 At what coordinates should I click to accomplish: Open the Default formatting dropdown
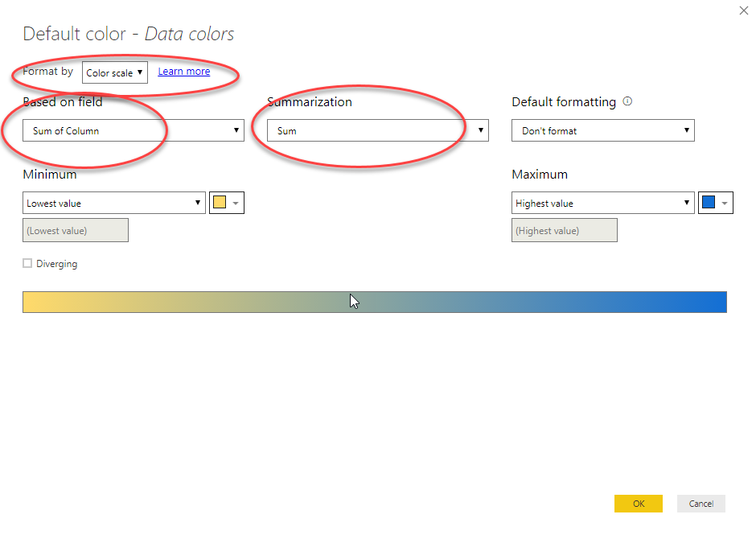click(603, 130)
